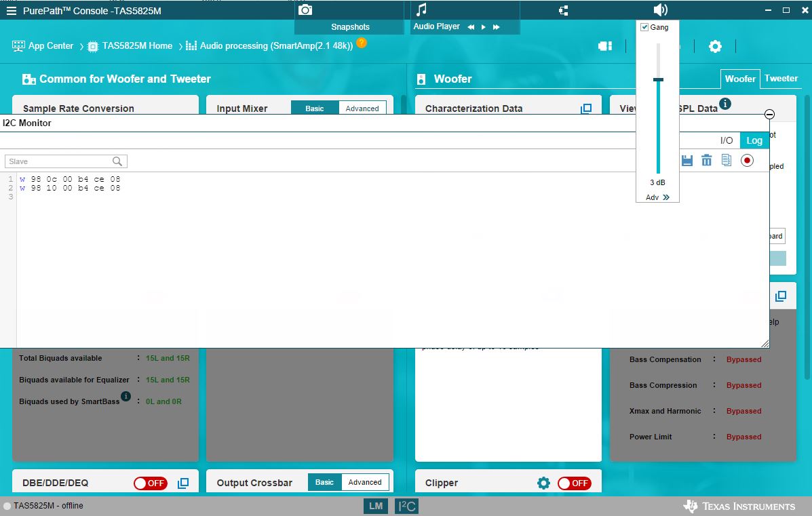Open I2C monitor from status bar
812x516 pixels.
coord(406,506)
